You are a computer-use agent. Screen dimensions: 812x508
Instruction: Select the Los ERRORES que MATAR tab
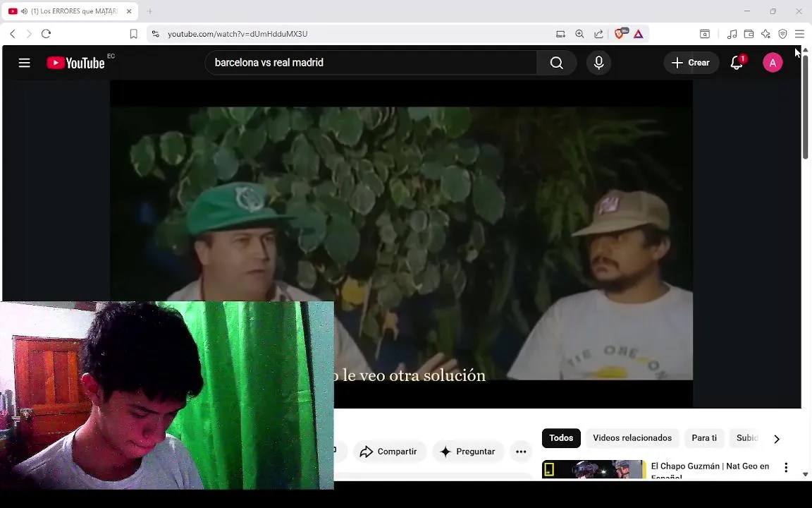[x=70, y=11]
